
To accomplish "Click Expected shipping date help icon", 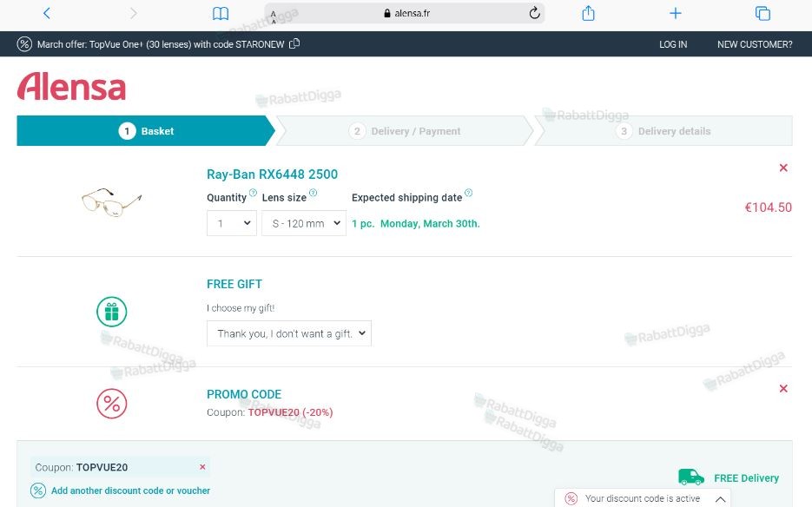I will (x=468, y=193).
